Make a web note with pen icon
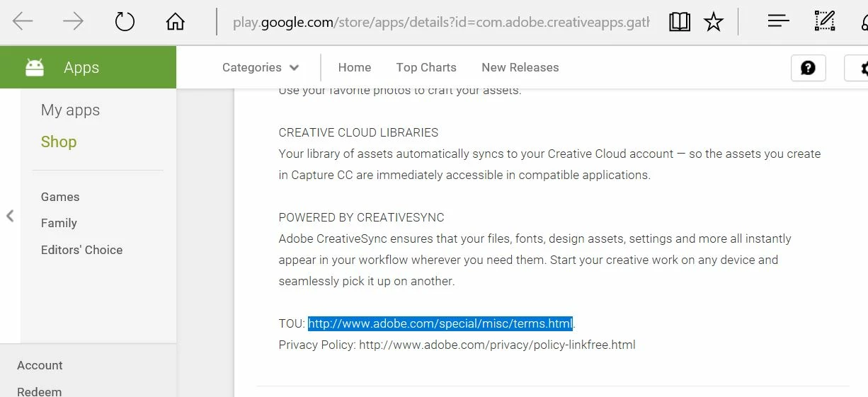The height and width of the screenshot is (397, 868). pyautogui.click(x=825, y=21)
